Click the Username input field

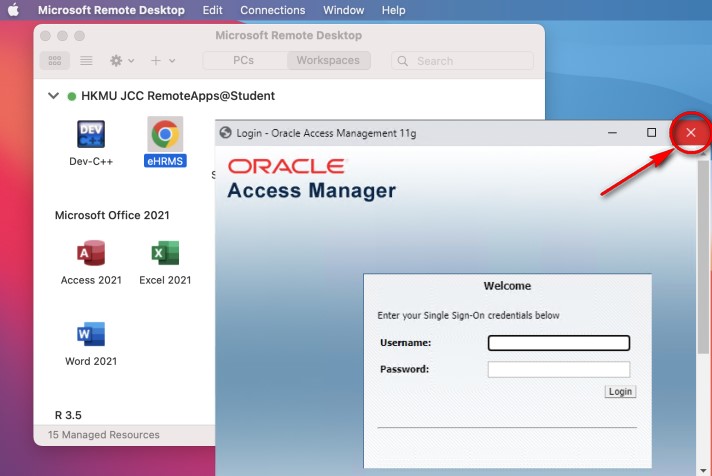pyautogui.click(x=559, y=343)
